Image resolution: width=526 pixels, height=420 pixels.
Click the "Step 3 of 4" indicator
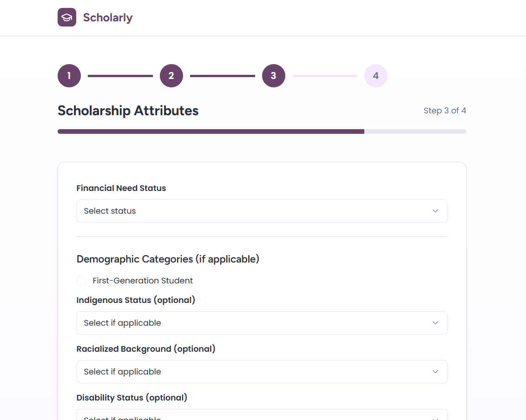pos(445,111)
